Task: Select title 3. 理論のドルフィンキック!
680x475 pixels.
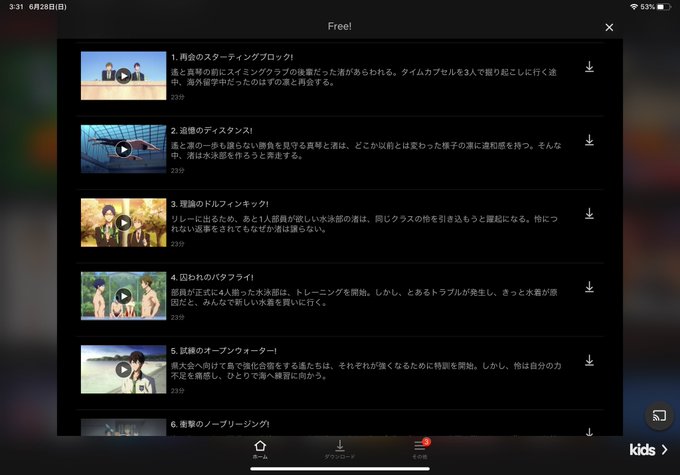Action: (x=219, y=203)
